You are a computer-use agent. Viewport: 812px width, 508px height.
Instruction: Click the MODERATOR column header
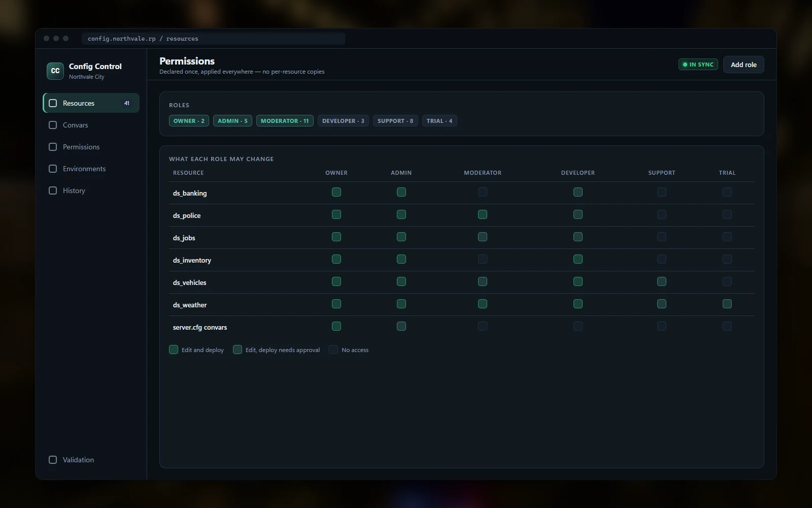pyautogui.click(x=483, y=173)
